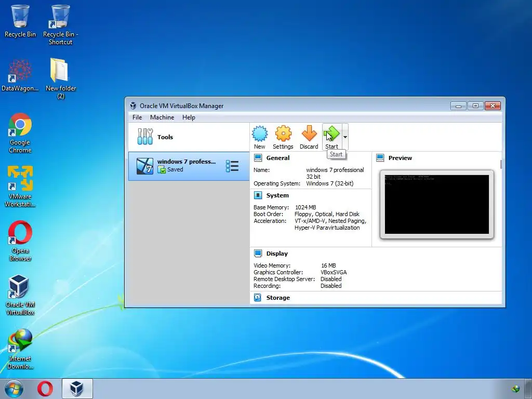
Task: Expand the Start button dropdown arrow
Action: coord(345,137)
